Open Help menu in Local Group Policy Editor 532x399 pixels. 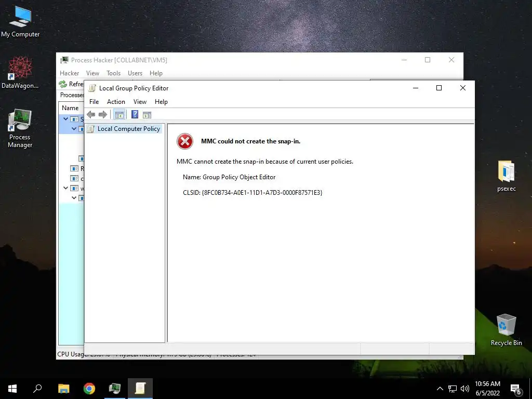161,102
